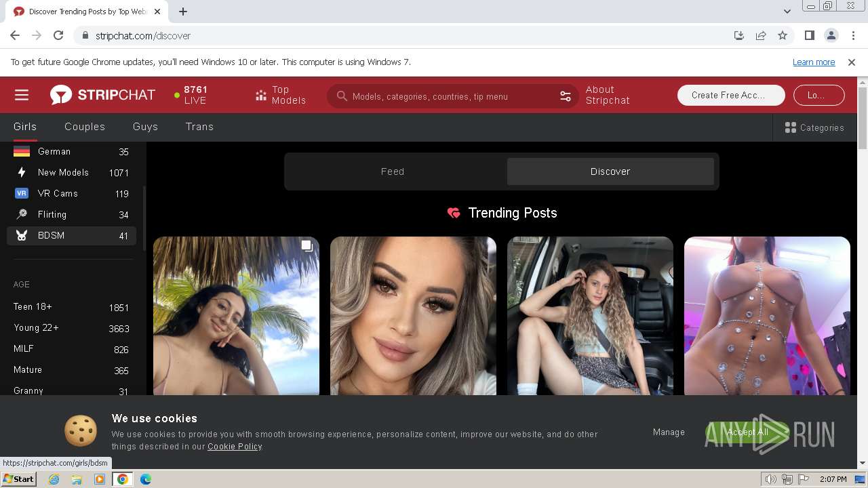Click Create Free Account button
Image resolution: width=868 pixels, height=488 pixels.
[731, 95]
